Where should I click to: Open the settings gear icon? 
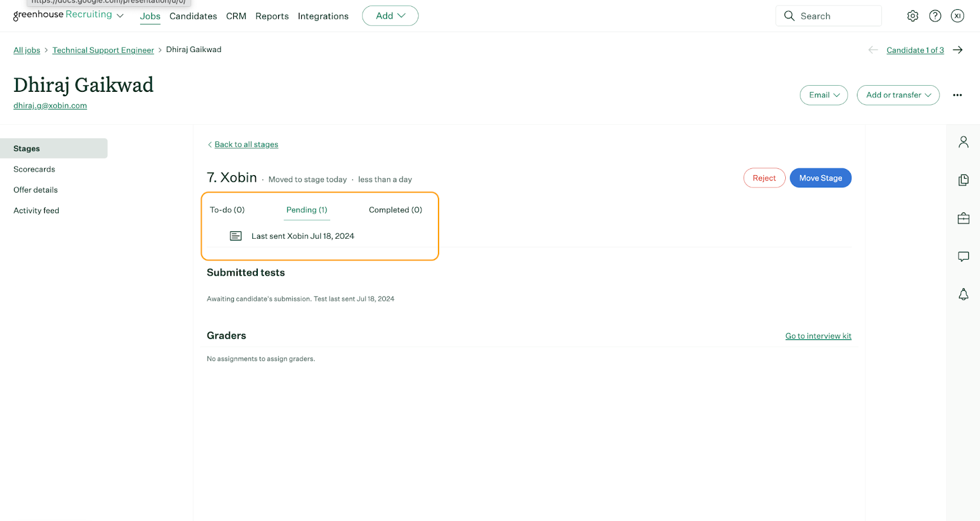pos(913,16)
